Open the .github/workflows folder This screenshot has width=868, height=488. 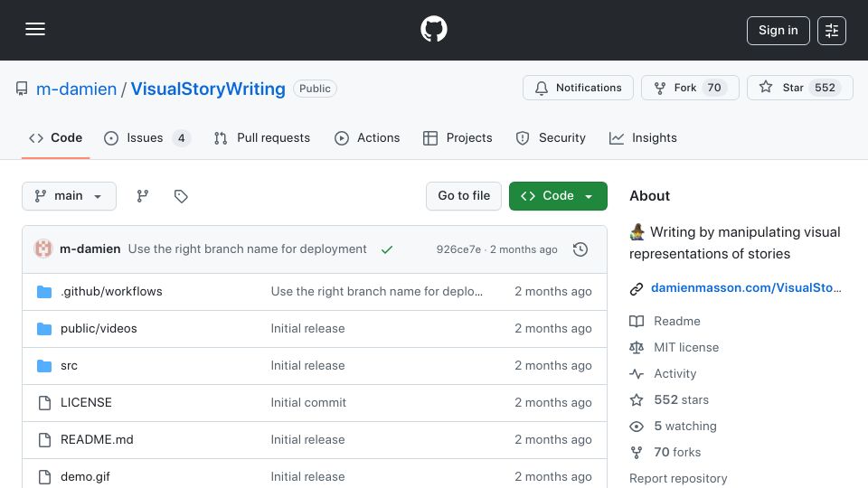111,292
